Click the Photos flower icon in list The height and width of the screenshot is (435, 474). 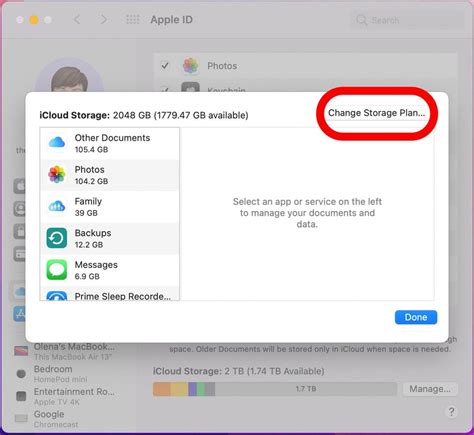coord(57,174)
